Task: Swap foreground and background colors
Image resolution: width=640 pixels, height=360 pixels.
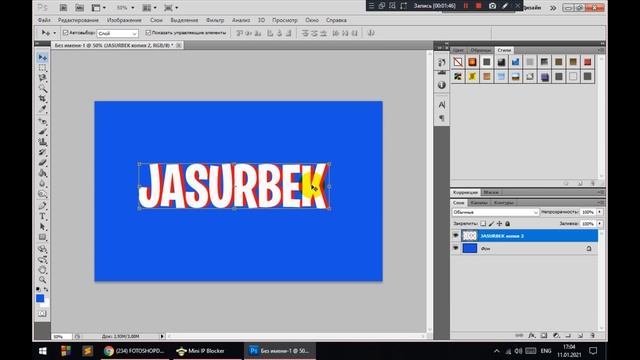Action: (x=46, y=289)
